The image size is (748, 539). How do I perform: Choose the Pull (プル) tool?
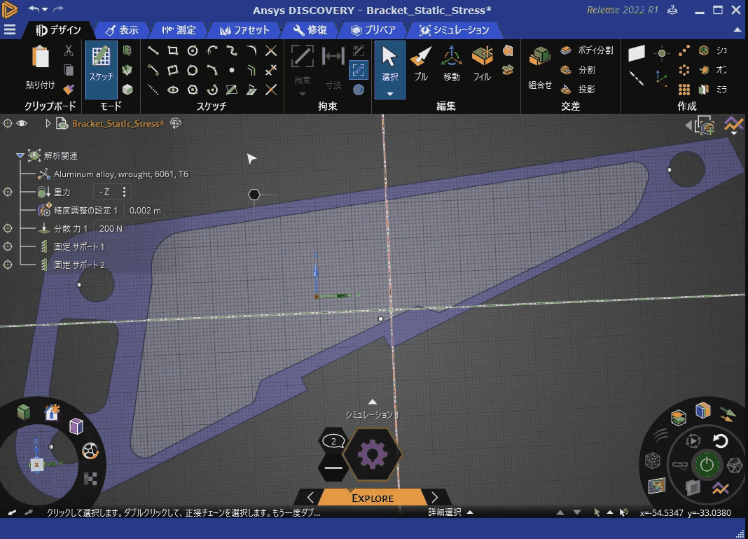420,63
